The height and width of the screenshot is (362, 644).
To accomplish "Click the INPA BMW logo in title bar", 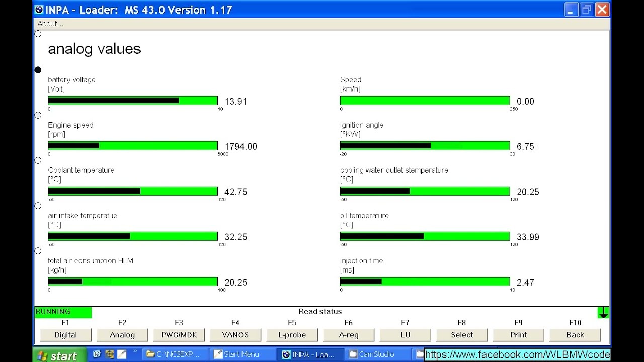I will pos(39,10).
